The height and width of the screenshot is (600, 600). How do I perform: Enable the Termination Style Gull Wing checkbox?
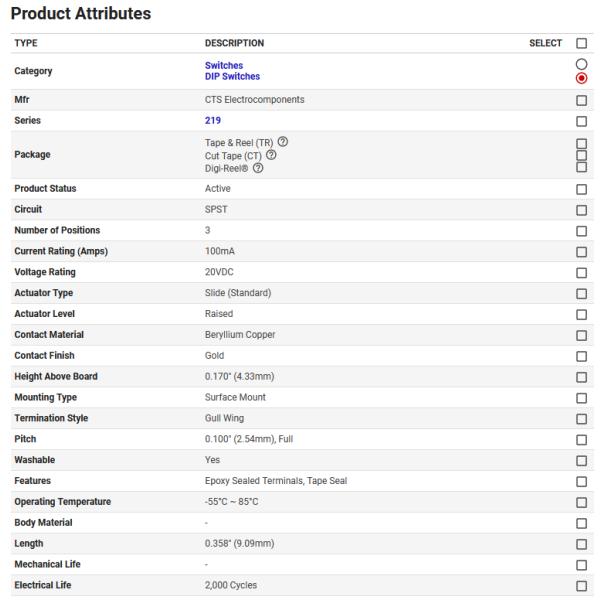(x=581, y=418)
